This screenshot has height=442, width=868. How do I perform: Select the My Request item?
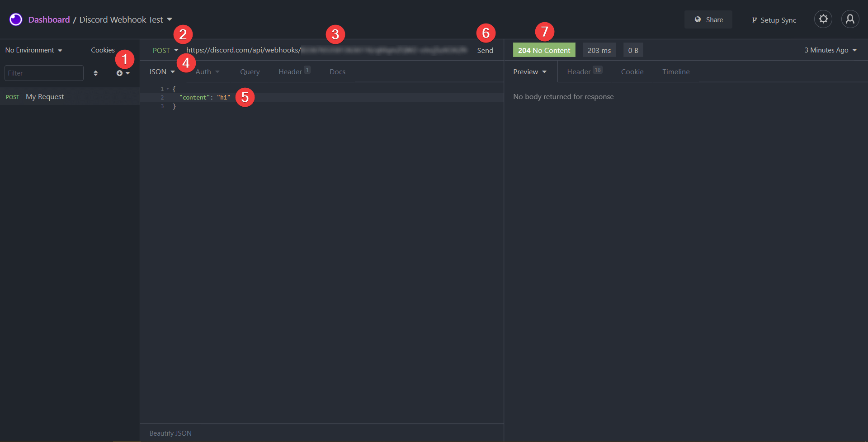[70, 96]
